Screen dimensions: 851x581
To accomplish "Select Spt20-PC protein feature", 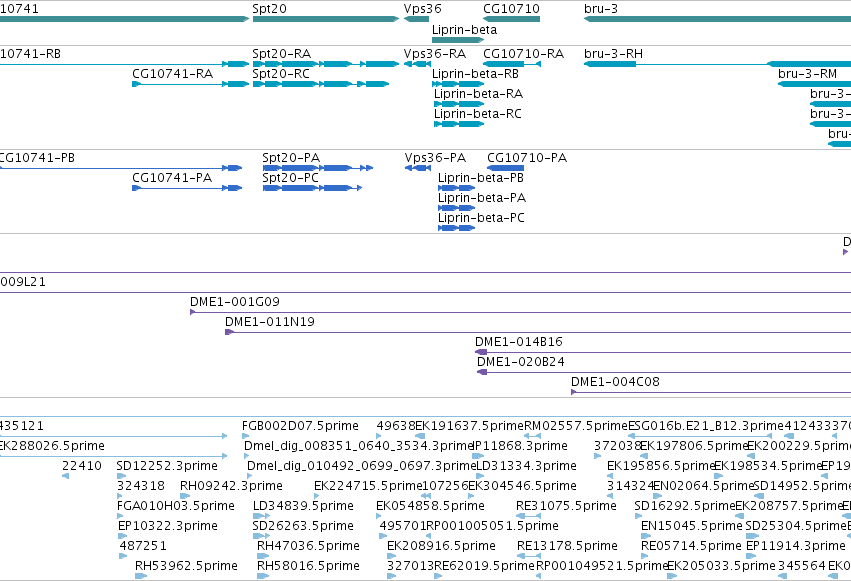I will [312, 188].
